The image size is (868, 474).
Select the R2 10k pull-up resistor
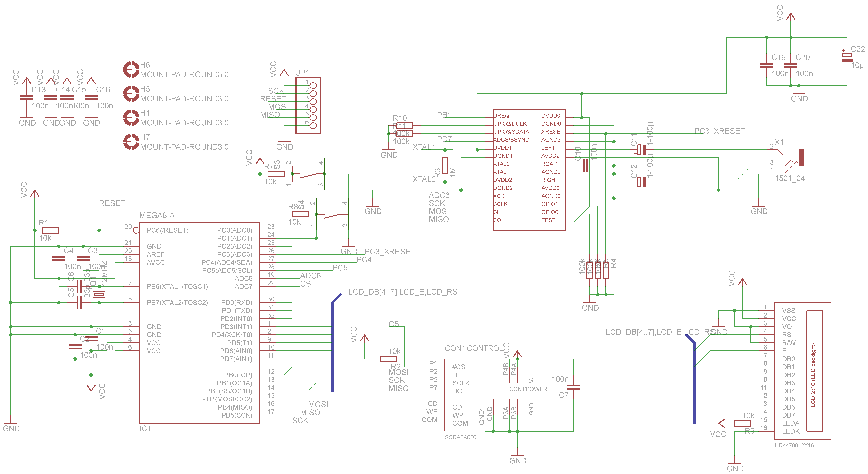coord(388,359)
